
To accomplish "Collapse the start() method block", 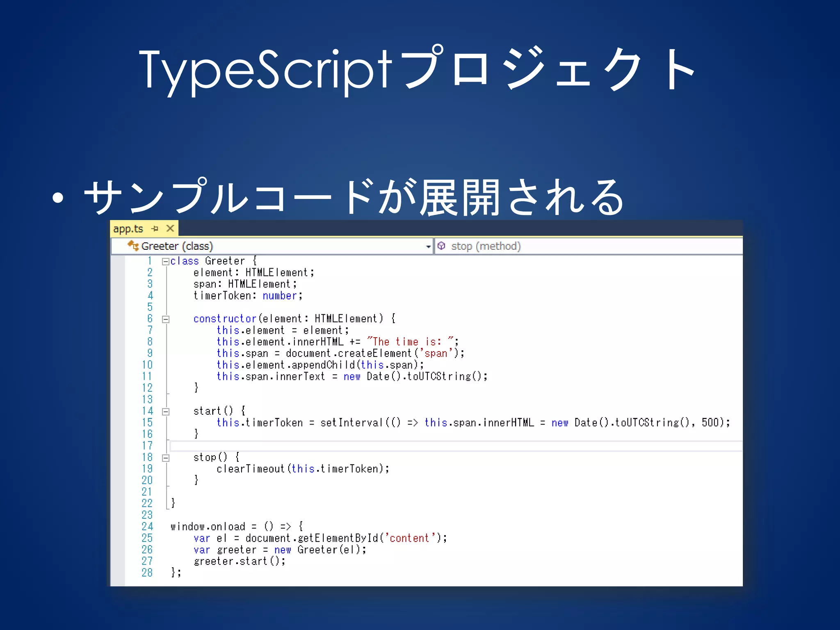I will click(x=166, y=411).
